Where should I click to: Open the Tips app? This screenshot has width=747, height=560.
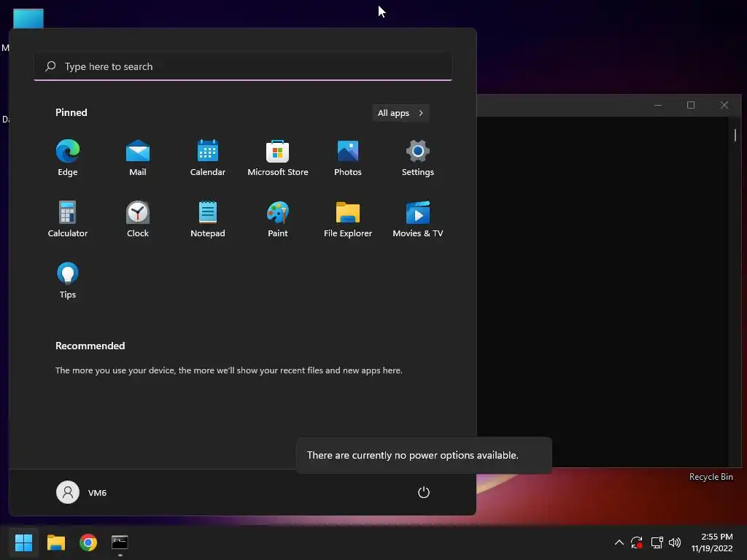(68, 281)
